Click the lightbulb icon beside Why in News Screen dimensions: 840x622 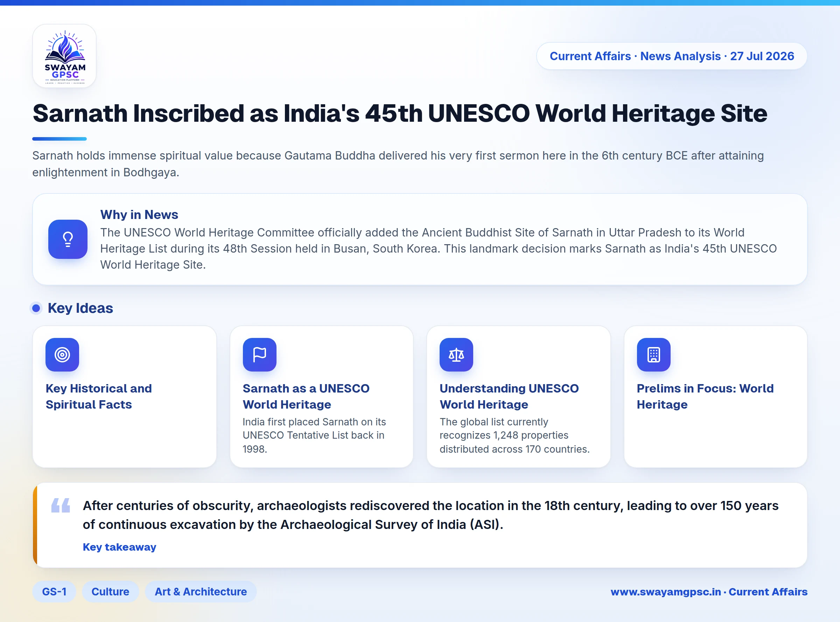(x=68, y=239)
